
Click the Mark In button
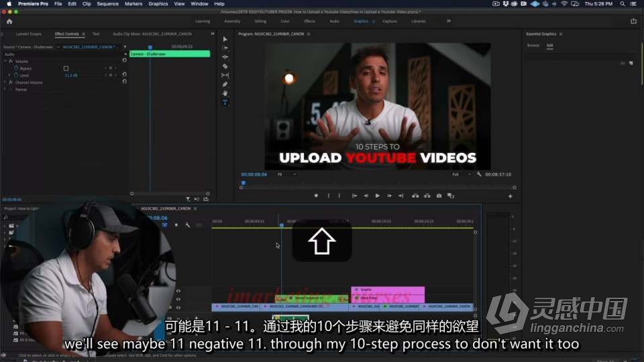pos(329,196)
